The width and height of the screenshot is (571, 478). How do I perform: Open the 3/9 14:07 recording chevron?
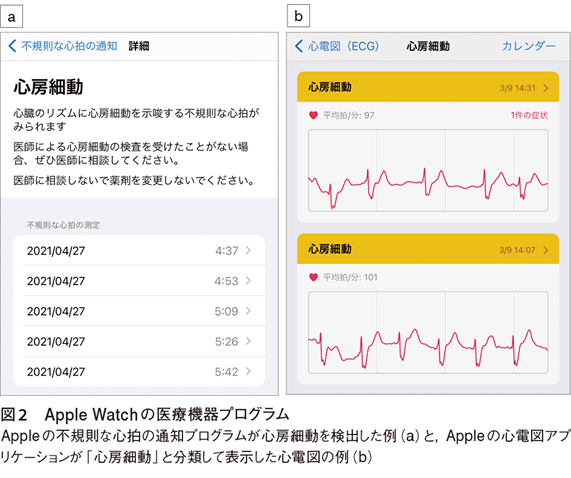click(546, 250)
